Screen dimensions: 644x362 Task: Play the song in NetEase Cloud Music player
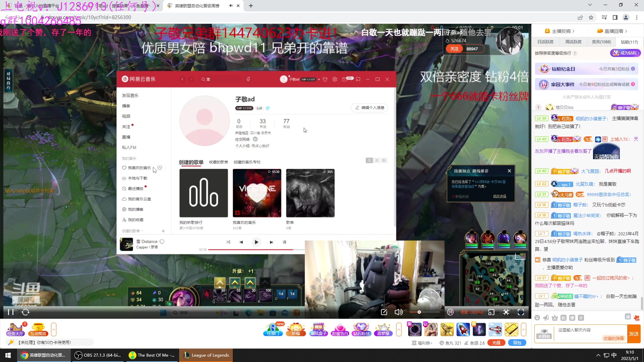pos(256,242)
